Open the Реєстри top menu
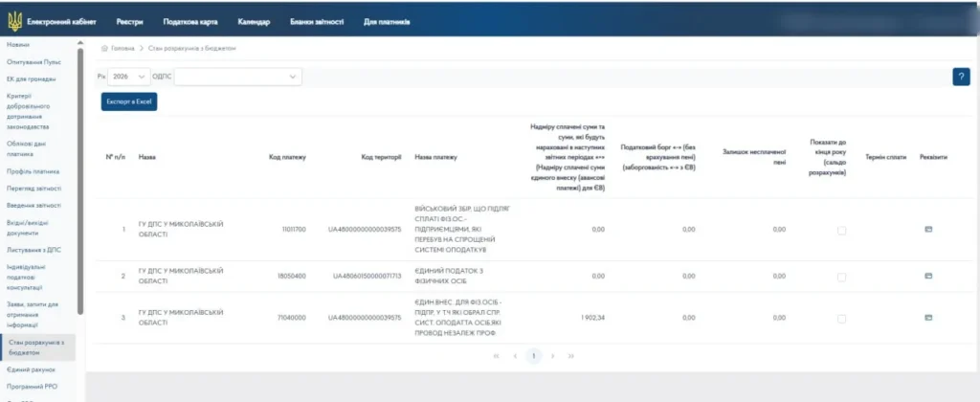The image size is (980, 402). coord(129,22)
